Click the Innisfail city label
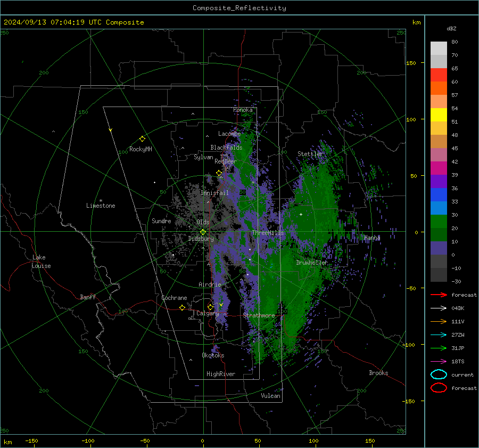 tap(214, 193)
